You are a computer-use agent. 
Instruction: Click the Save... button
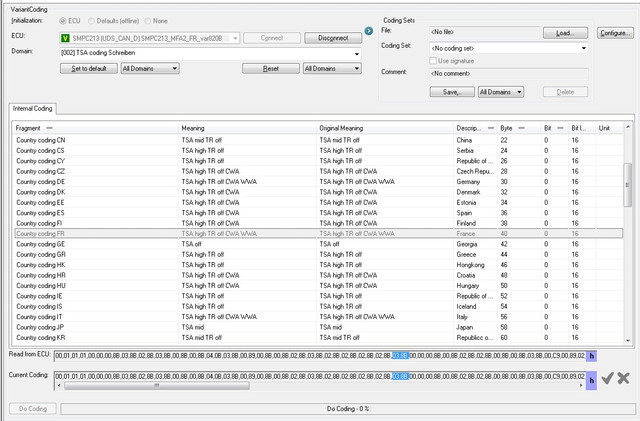coord(452,92)
